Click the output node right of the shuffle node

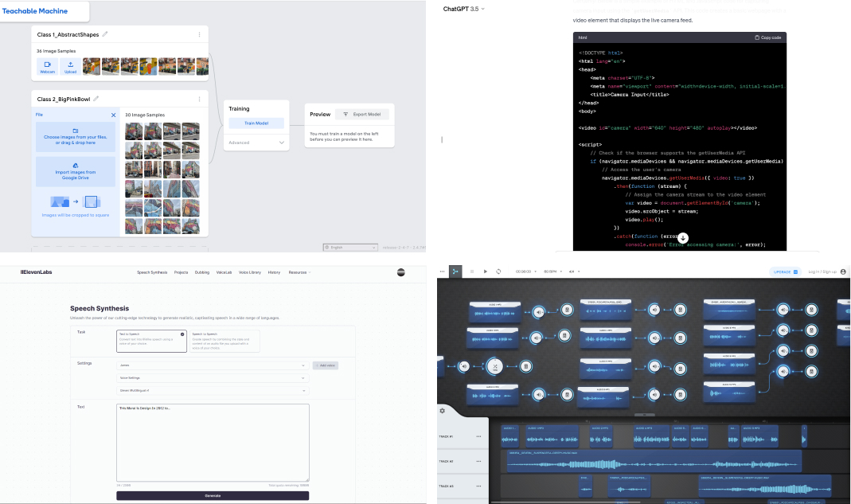click(x=525, y=366)
